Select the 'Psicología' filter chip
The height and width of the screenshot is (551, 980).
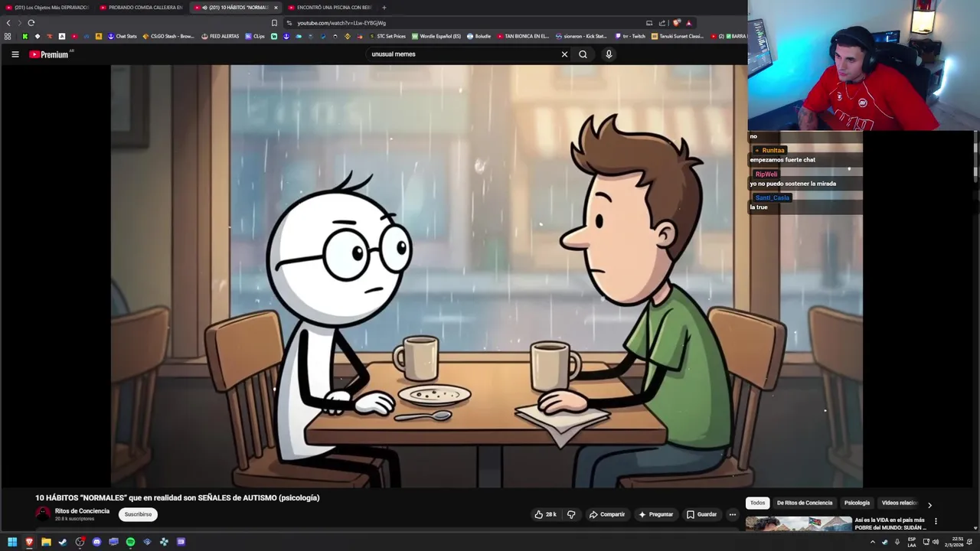(857, 503)
